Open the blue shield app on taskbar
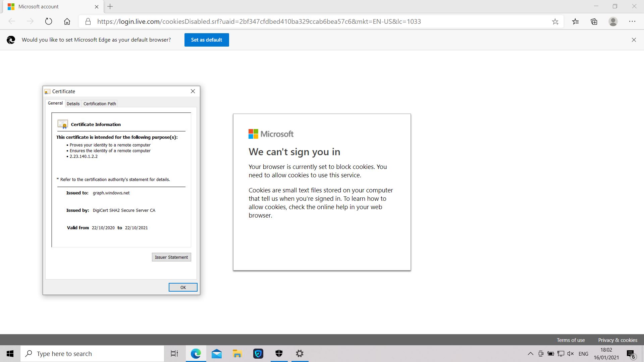The width and height of the screenshot is (644, 362). (258, 354)
